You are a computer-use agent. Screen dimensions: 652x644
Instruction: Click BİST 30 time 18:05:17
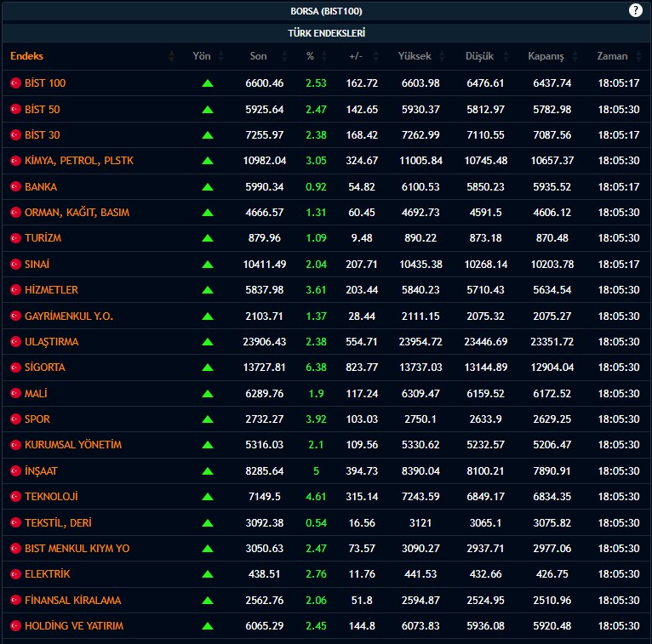(x=619, y=135)
